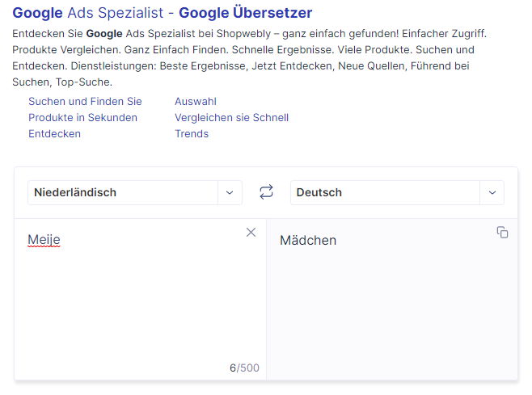Expand the chevron beside Deutsch
This screenshot has width=532, height=395.
[x=492, y=192]
